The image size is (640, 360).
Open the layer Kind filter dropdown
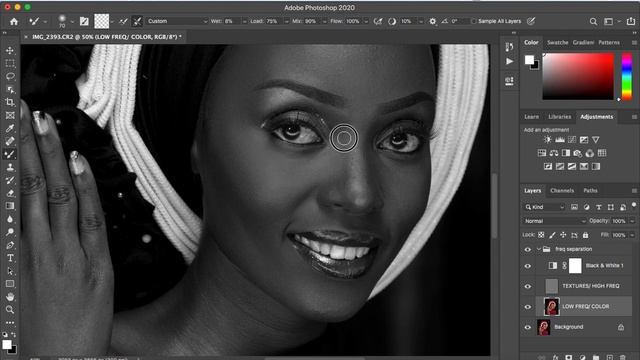point(544,207)
